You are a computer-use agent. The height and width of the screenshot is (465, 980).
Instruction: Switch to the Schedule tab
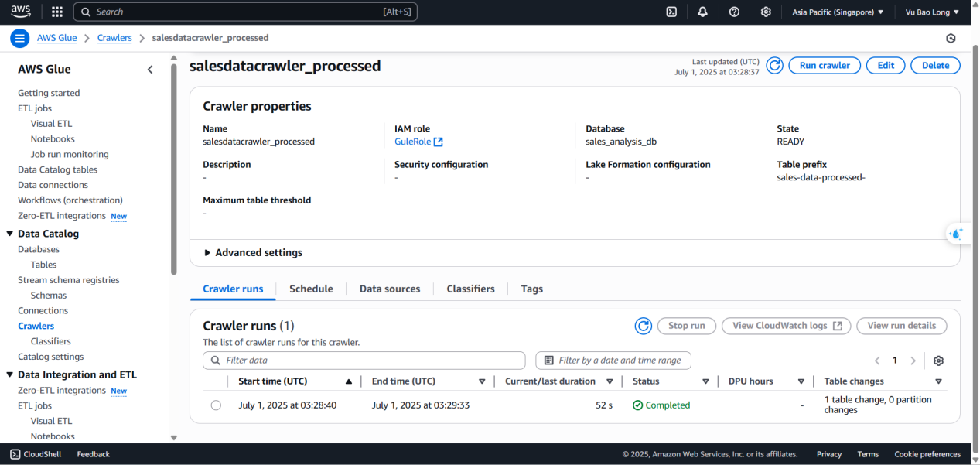311,289
